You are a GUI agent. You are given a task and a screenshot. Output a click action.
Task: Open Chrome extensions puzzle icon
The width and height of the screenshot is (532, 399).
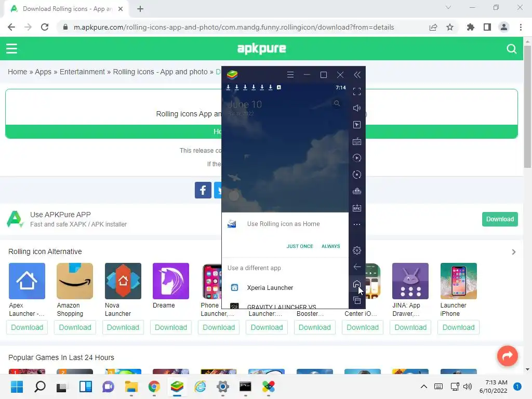[470, 27]
